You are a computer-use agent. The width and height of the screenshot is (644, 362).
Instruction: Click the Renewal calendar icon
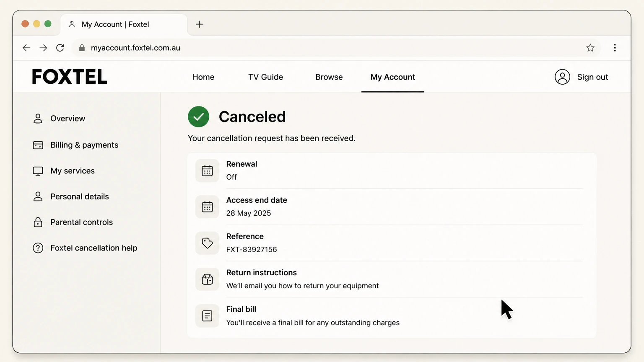[207, 171]
